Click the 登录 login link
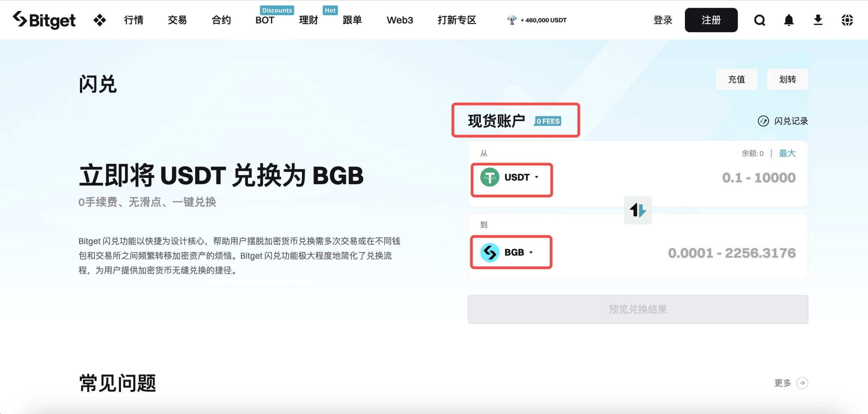868x414 pixels. [x=663, y=20]
